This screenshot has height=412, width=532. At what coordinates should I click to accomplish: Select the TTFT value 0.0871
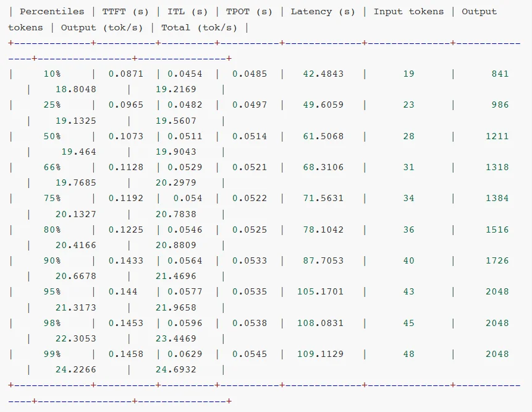(x=125, y=74)
